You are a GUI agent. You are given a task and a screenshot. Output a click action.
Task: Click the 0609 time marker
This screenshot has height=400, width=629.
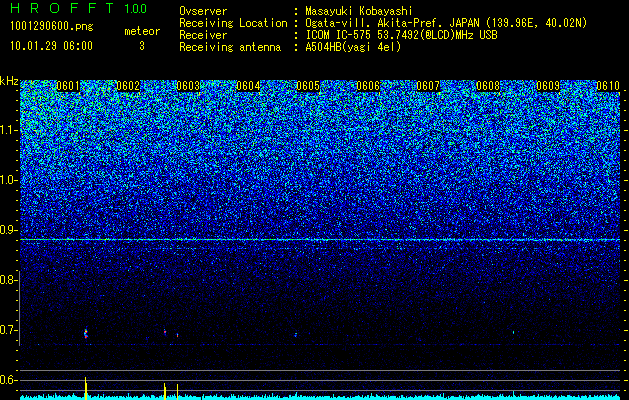click(x=548, y=86)
